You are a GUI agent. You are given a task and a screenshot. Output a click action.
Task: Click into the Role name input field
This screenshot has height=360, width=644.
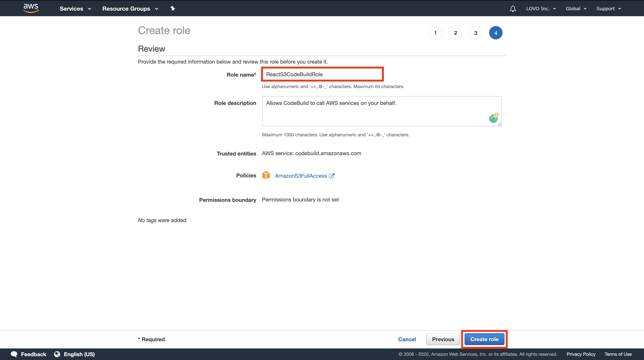(x=322, y=74)
